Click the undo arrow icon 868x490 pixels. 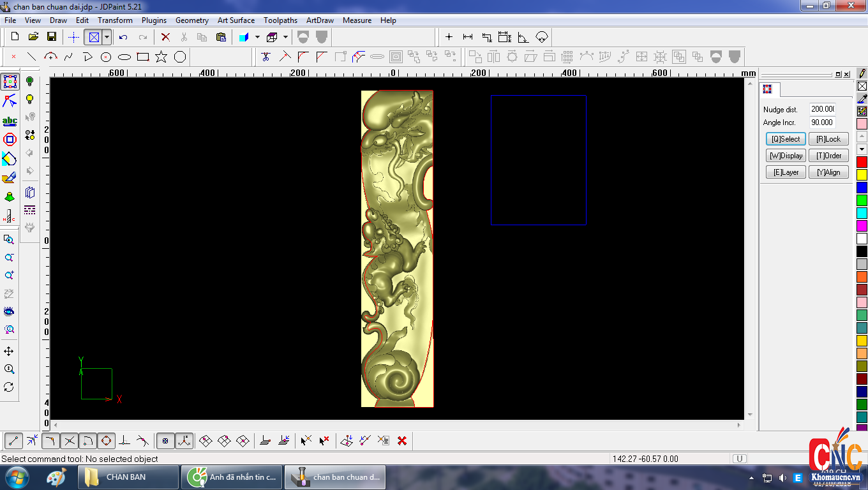click(x=123, y=37)
